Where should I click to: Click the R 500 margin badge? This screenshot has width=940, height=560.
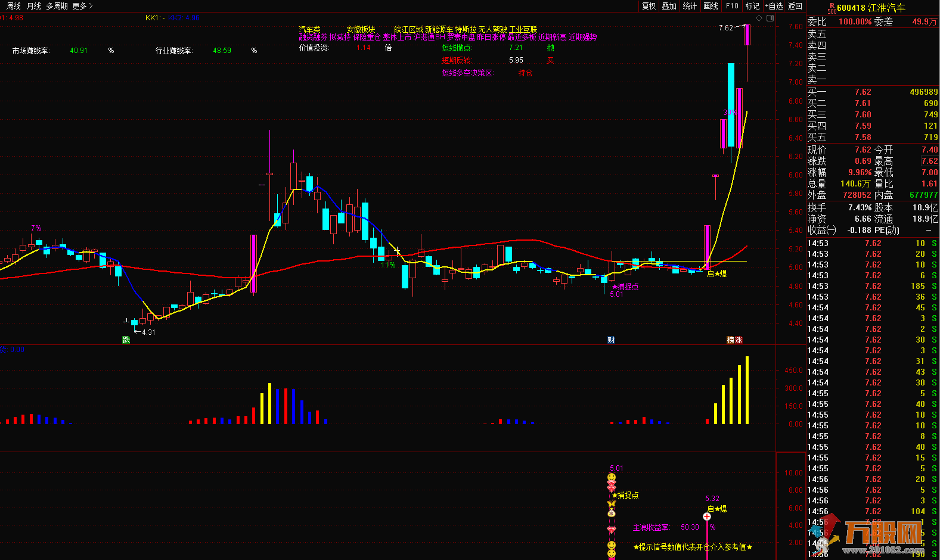coord(832,8)
